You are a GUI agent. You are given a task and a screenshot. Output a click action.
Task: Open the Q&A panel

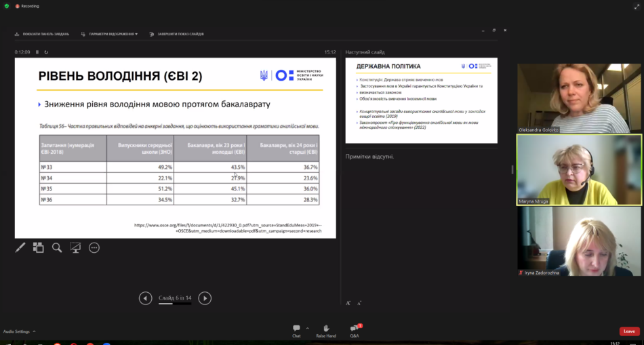coord(355,331)
